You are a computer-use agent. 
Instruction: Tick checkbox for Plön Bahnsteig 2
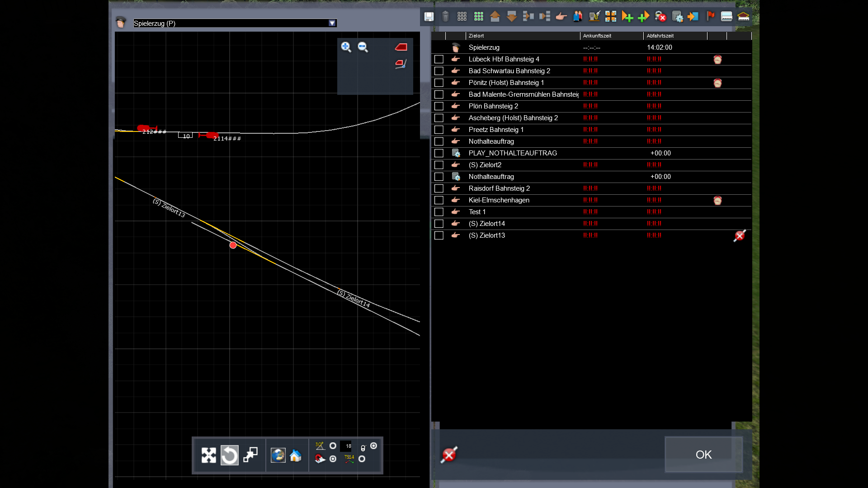[x=439, y=106]
